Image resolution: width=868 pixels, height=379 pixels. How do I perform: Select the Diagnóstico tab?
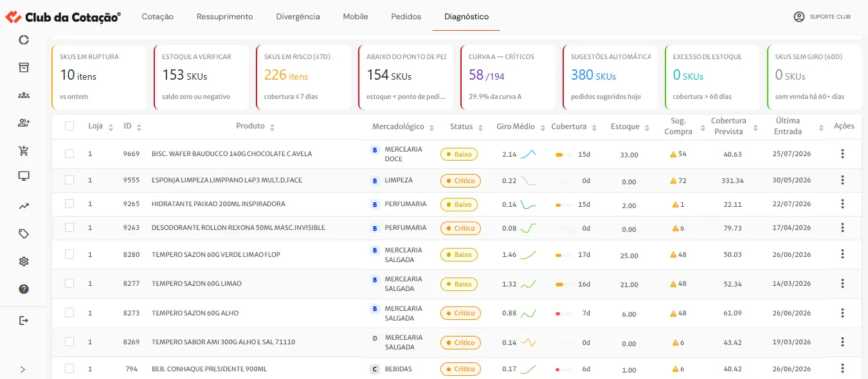(466, 17)
